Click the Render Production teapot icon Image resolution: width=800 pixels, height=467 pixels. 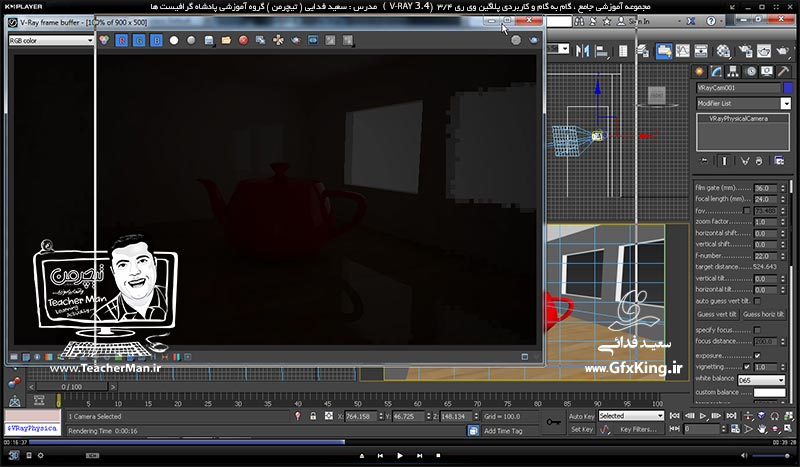(x=783, y=51)
